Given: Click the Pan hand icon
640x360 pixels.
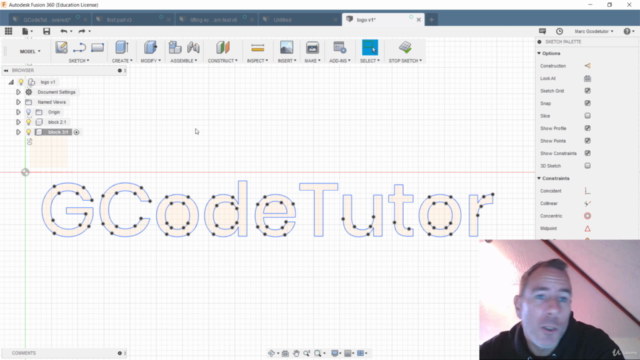Looking at the screenshot, I should [296, 353].
